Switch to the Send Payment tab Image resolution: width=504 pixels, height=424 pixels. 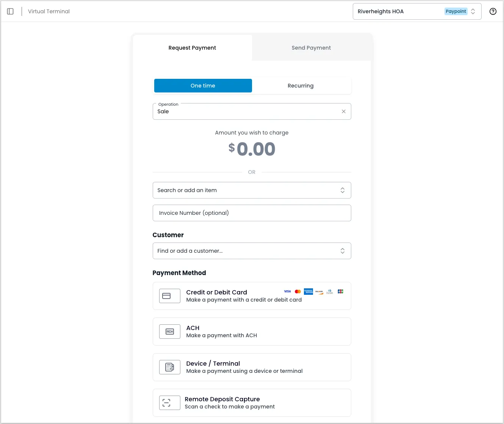[x=311, y=48]
